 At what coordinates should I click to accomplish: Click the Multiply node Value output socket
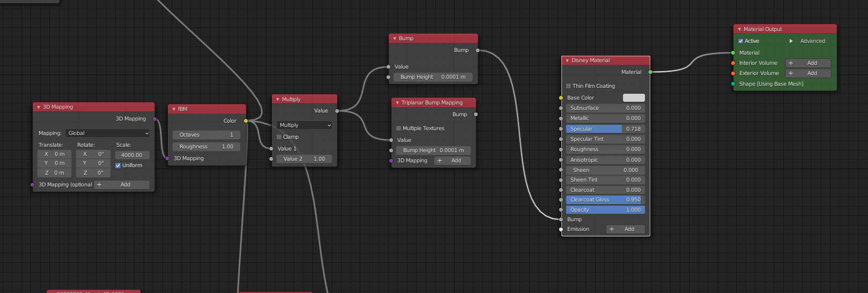pyautogui.click(x=337, y=111)
